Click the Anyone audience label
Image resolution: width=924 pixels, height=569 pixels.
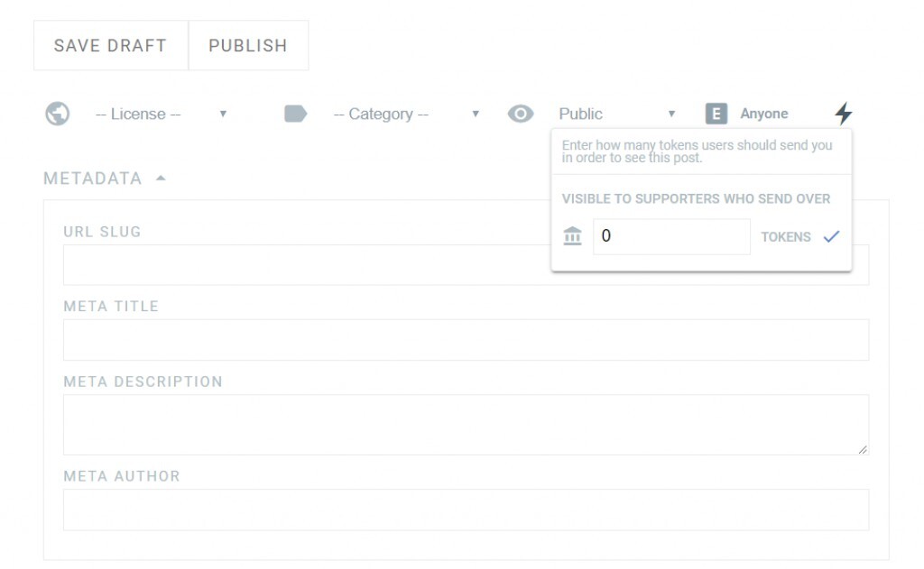764,114
